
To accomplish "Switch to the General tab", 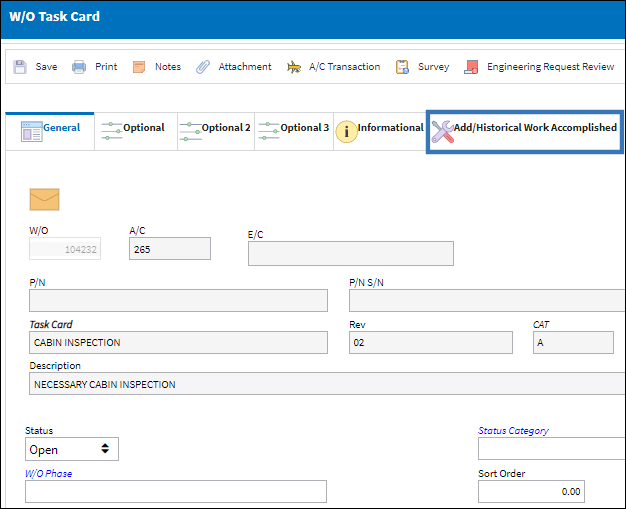I will pyautogui.click(x=50, y=131).
